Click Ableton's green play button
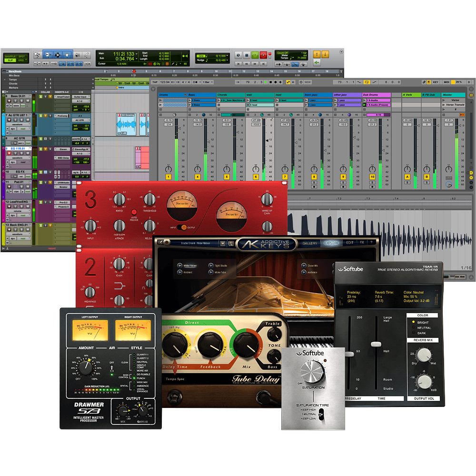The width and height of the screenshot is (476, 476). click(x=266, y=82)
